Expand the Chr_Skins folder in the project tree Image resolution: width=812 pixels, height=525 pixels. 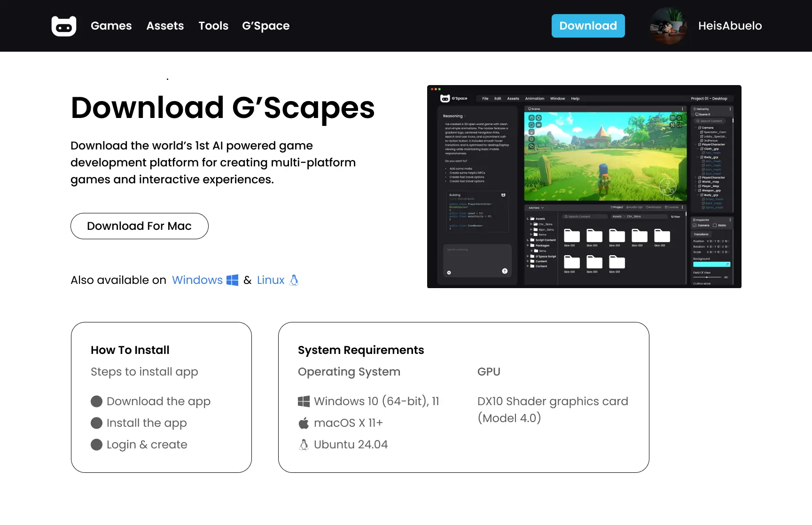point(531,224)
